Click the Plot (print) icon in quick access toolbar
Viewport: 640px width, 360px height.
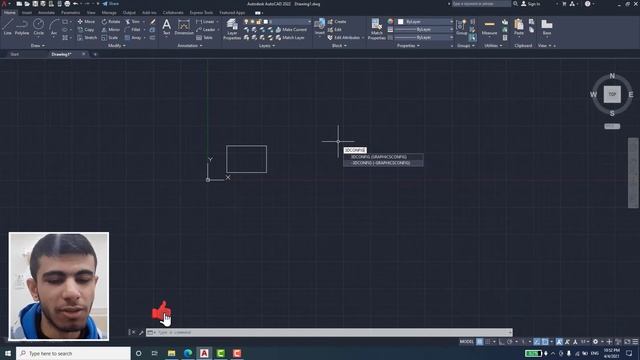tap(67, 4)
